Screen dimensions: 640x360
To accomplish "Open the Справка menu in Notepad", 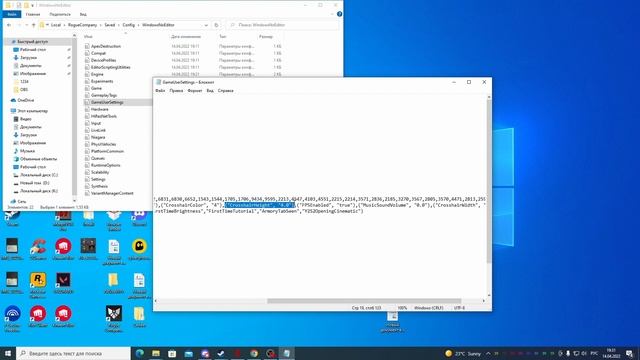I will point(225,91).
